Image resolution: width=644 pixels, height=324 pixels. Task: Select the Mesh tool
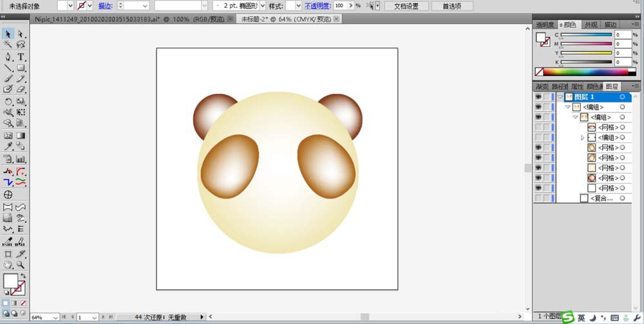pos(8,135)
